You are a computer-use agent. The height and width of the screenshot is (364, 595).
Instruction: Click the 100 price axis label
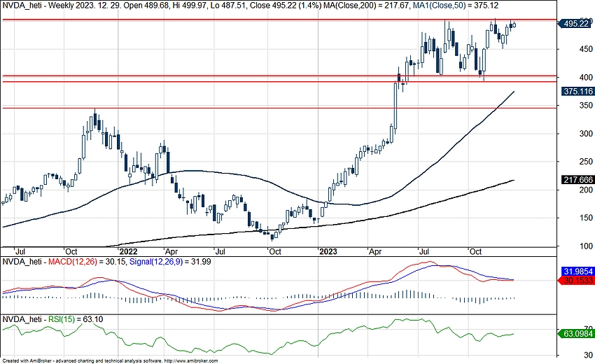coord(586,246)
